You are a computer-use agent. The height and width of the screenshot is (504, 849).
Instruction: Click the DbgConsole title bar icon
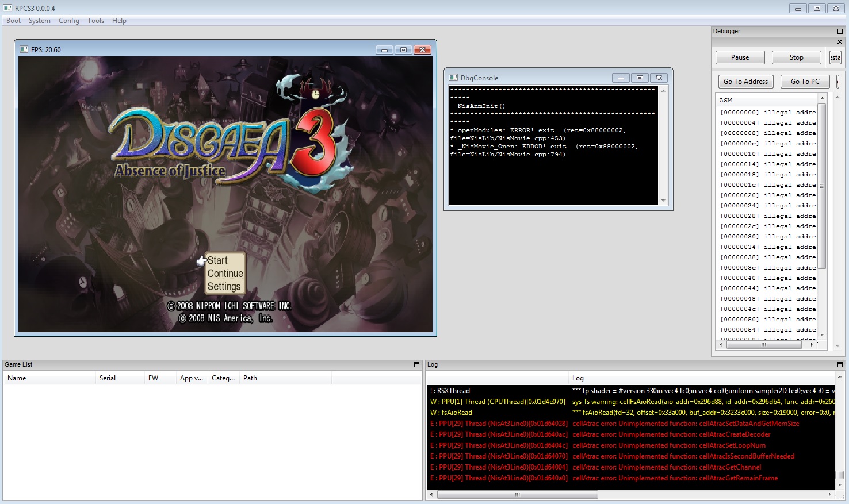coord(454,78)
